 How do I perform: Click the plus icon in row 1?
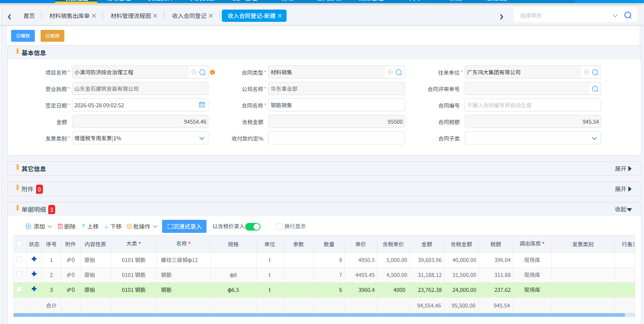[34, 259]
